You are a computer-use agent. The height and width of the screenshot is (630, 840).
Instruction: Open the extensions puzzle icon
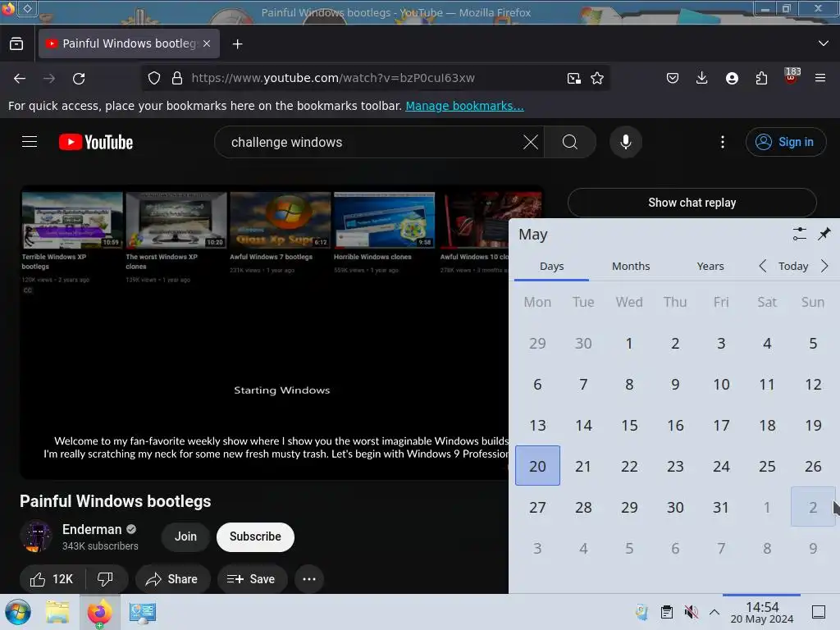tap(761, 78)
